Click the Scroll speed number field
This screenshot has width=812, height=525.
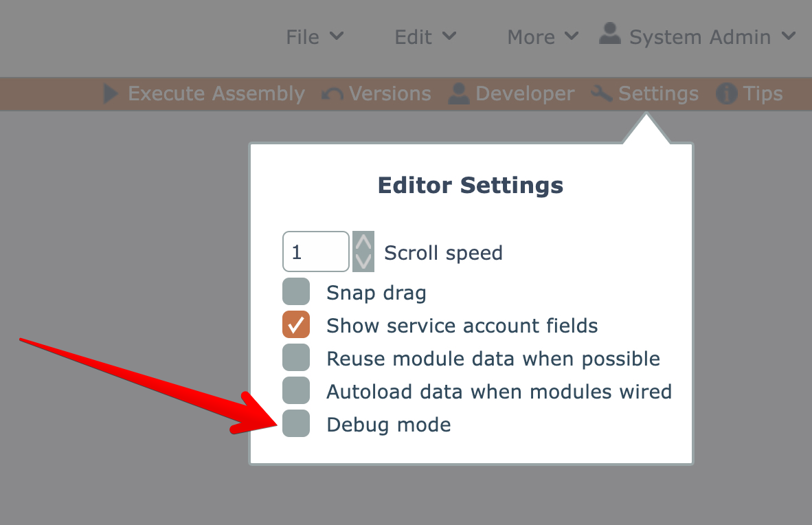tap(315, 252)
